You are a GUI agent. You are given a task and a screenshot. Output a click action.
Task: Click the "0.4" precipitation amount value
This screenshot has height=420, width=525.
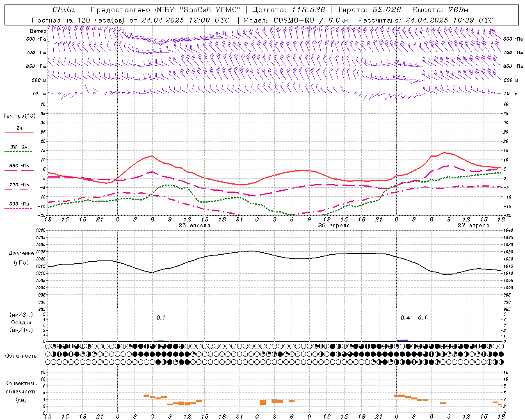405,317
